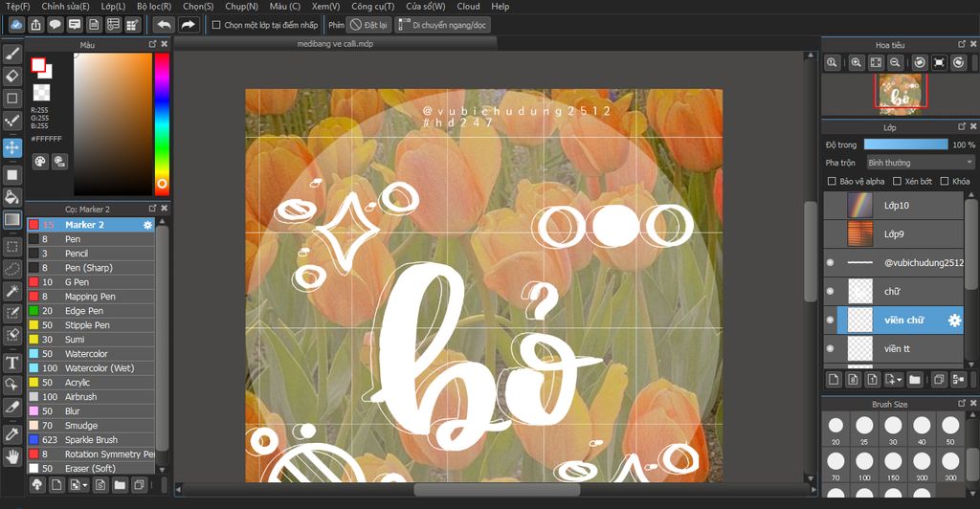980x509 pixels.
Task: Toggle visibility of the viền chữ layer
Action: [830, 320]
